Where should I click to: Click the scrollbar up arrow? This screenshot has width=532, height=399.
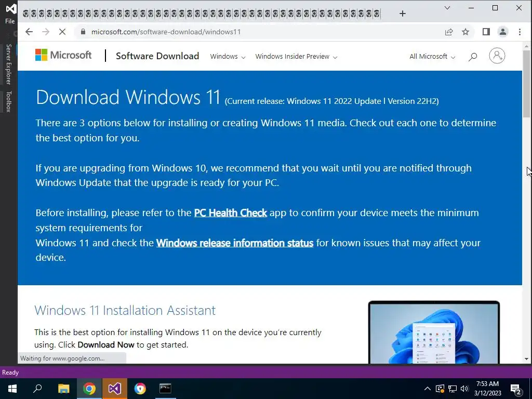[527, 46]
